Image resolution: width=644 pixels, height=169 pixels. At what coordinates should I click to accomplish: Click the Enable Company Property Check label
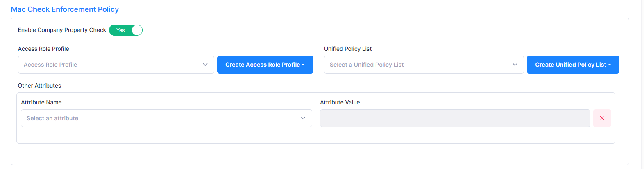point(62,30)
